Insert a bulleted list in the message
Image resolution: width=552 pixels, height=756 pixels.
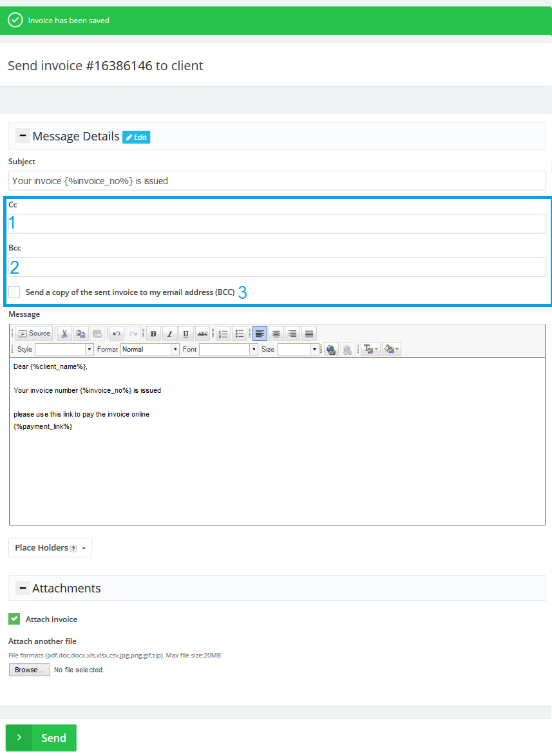coord(240,334)
